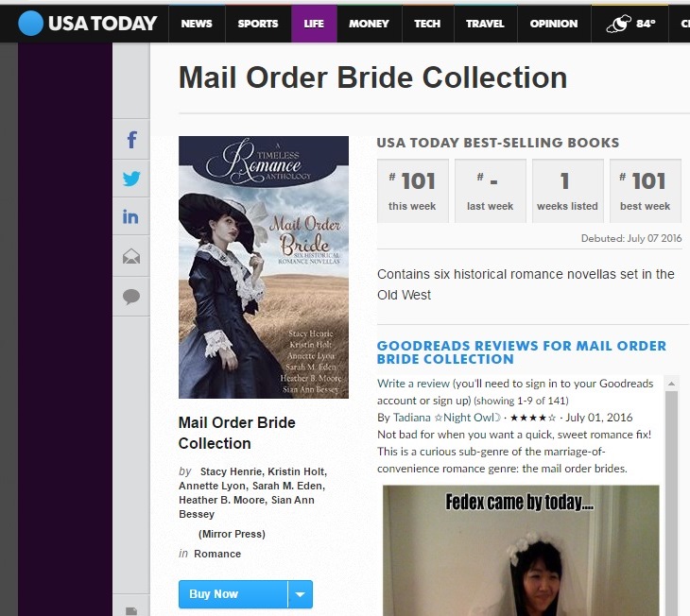Click the Mail Order Bride cover image

[264, 267]
